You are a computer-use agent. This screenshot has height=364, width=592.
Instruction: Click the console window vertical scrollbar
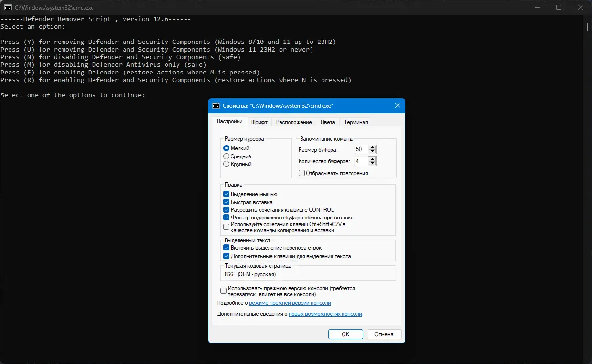coord(587,189)
